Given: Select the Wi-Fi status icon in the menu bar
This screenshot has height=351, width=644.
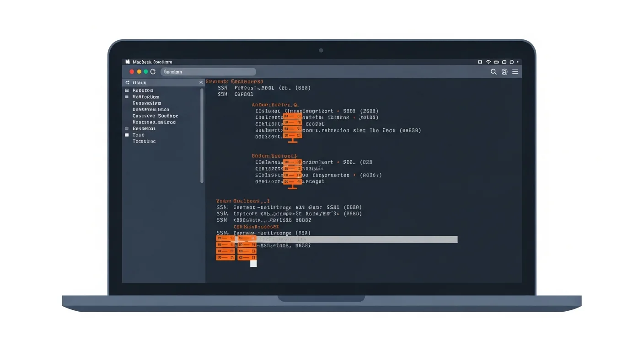Looking at the screenshot, I should (488, 61).
